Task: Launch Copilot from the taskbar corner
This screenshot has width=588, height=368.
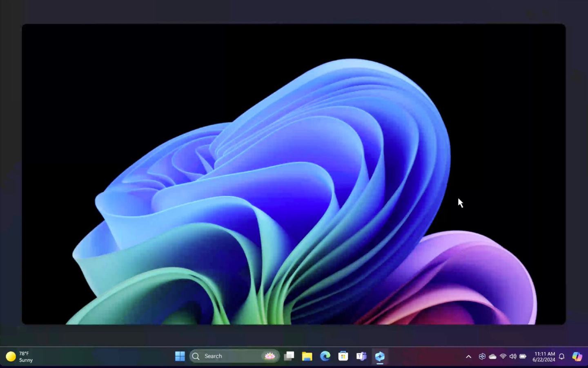Action: tap(577, 357)
